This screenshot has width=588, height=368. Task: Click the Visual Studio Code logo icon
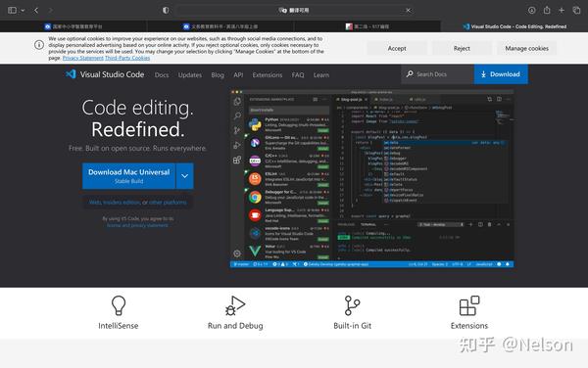[x=71, y=74]
